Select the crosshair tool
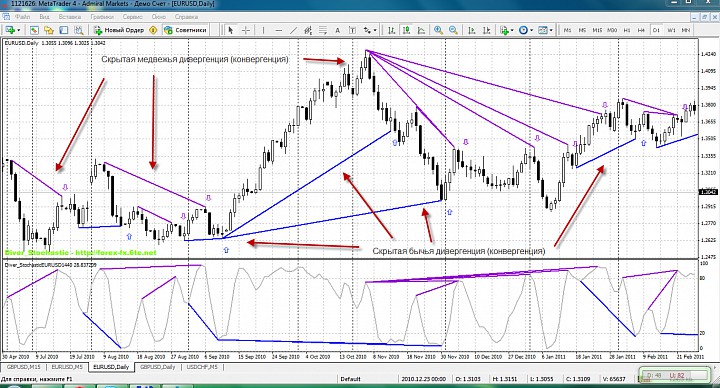The image size is (720, 388). [246, 30]
